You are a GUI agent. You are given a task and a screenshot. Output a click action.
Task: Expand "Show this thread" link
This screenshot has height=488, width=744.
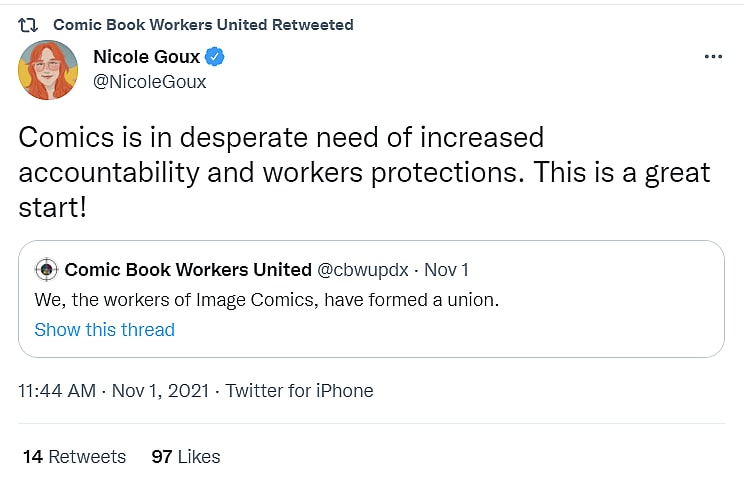coord(104,329)
